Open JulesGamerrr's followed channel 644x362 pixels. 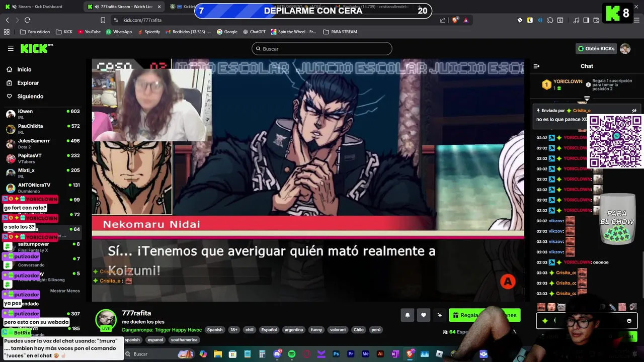pyautogui.click(x=43, y=143)
